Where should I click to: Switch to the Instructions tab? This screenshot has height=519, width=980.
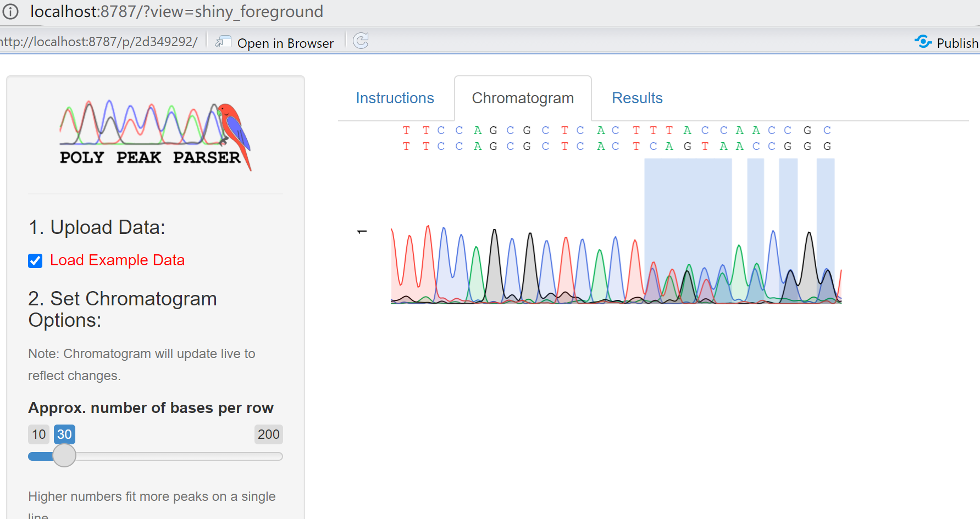pos(395,98)
